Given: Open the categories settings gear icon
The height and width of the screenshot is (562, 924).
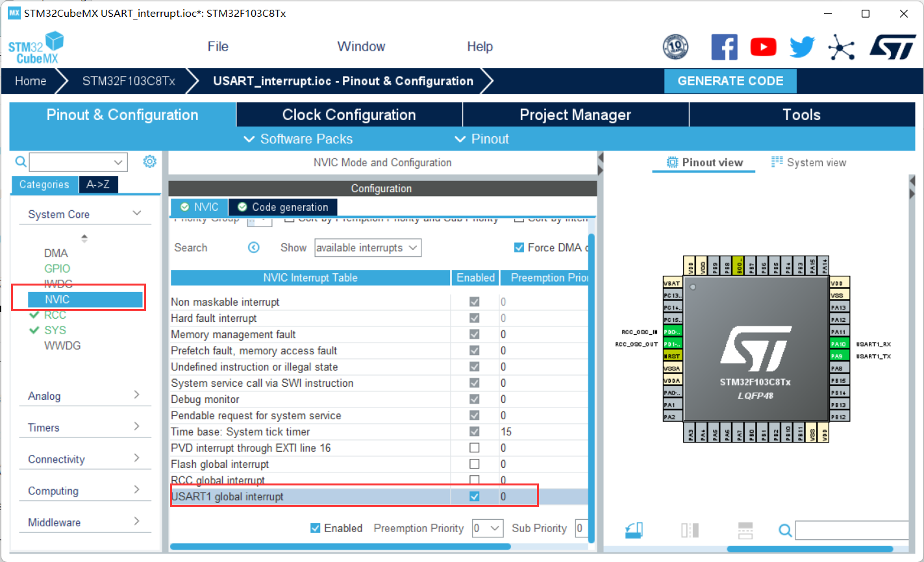Looking at the screenshot, I should coord(149,162).
